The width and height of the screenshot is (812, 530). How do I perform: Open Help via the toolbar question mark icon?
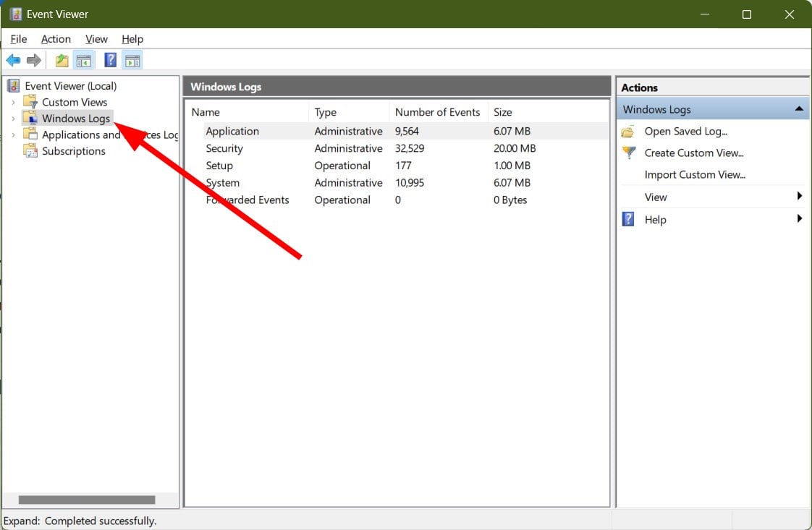[x=110, y=60]
